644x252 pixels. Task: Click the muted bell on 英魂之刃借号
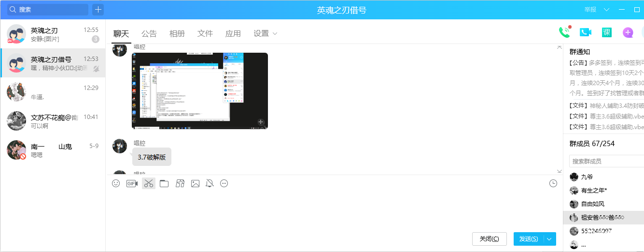pyautogui.click(x=96, y=69)
